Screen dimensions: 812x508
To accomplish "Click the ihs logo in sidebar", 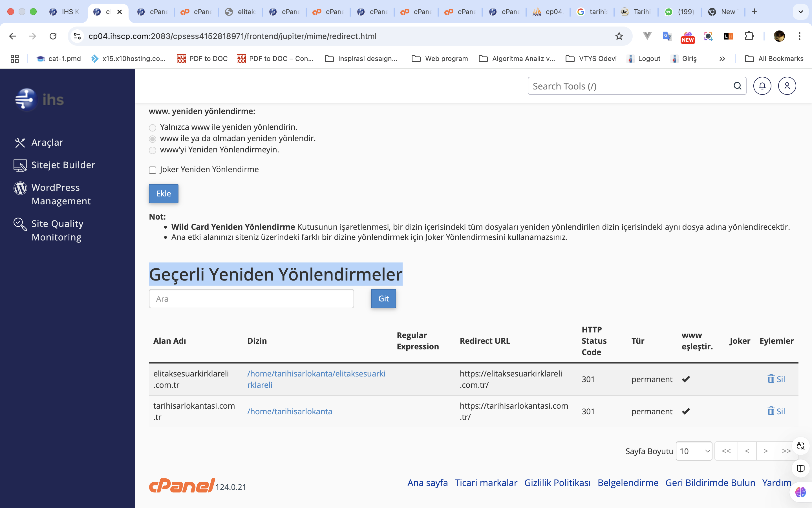I will pos(39,100).
